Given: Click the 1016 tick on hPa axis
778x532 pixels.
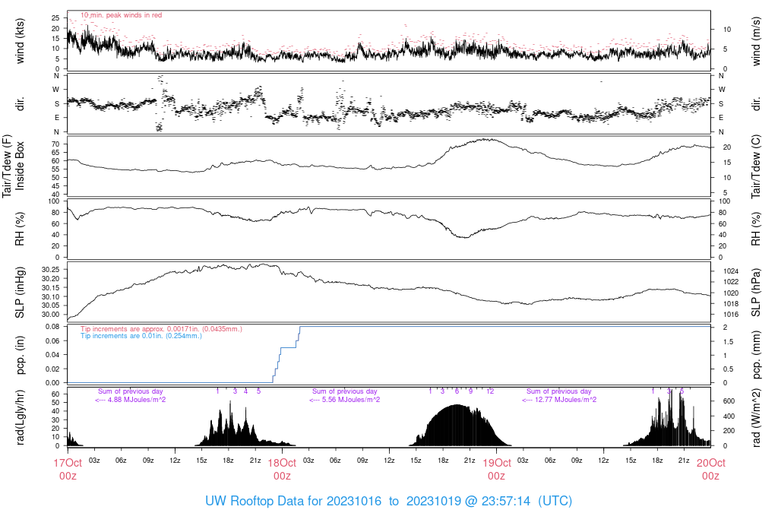Looking at the screenshot, I should pyautogui.click(x=731, y=315).
